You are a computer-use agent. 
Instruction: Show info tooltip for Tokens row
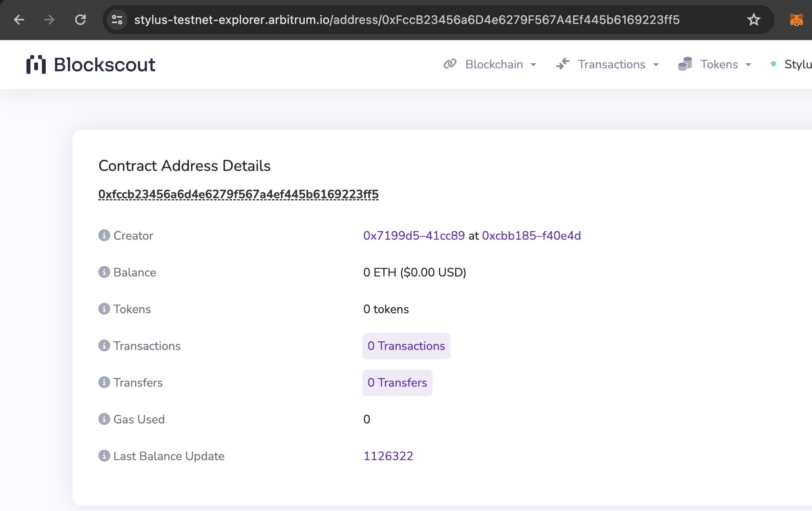[104, 309]
